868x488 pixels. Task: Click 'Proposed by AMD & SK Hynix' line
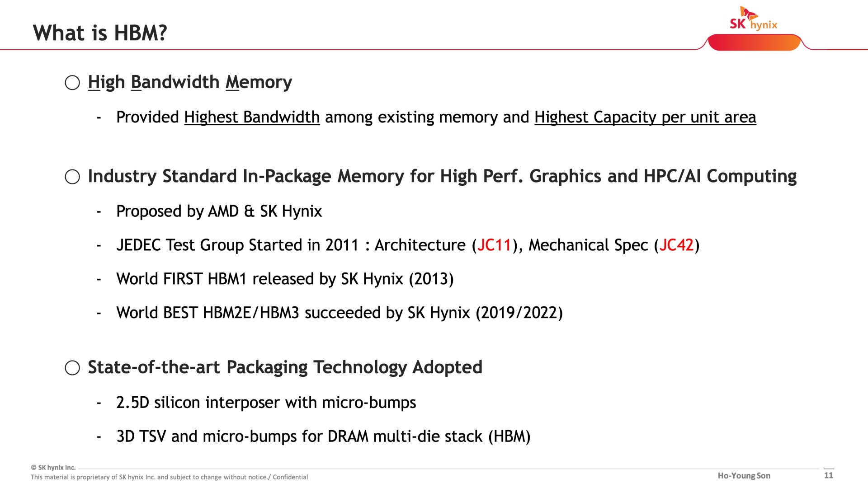(x=219, y=211)
